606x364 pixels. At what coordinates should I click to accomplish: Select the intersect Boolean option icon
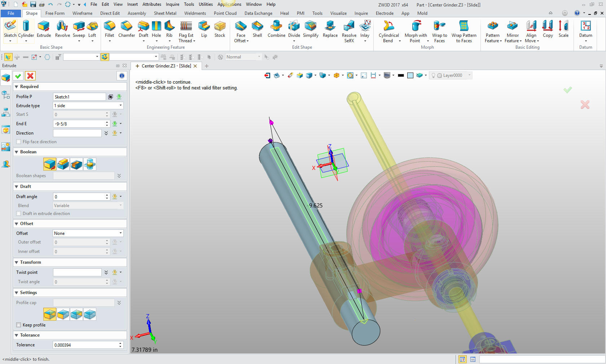pyautogui.click(x=90, y=164)
